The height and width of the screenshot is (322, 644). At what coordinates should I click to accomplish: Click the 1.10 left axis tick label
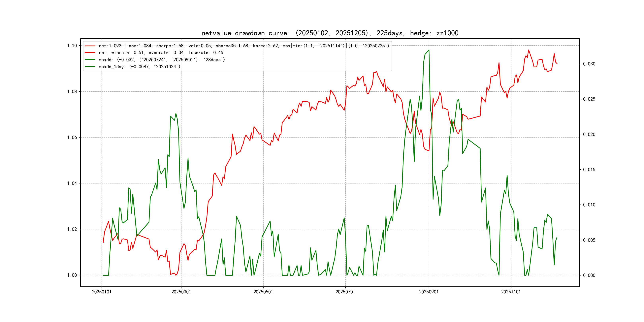click(72, 46)
